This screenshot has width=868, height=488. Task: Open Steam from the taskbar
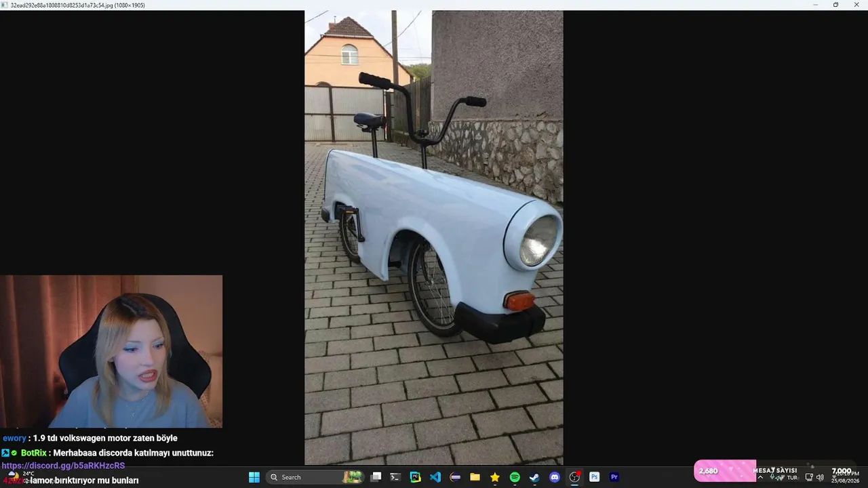(x=534, y=477)
